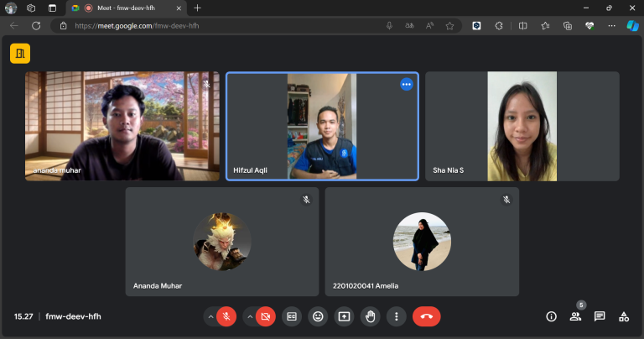The height and width of the screenshot is (339, 644).
Task: Start presenting your screen
Action: pyautogui.click(x=344, y=316)
